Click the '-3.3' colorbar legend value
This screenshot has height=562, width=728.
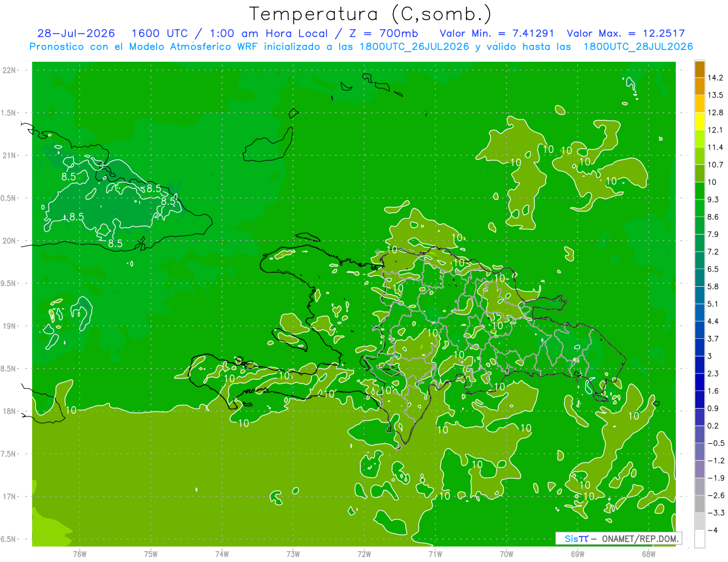point(715,513)
